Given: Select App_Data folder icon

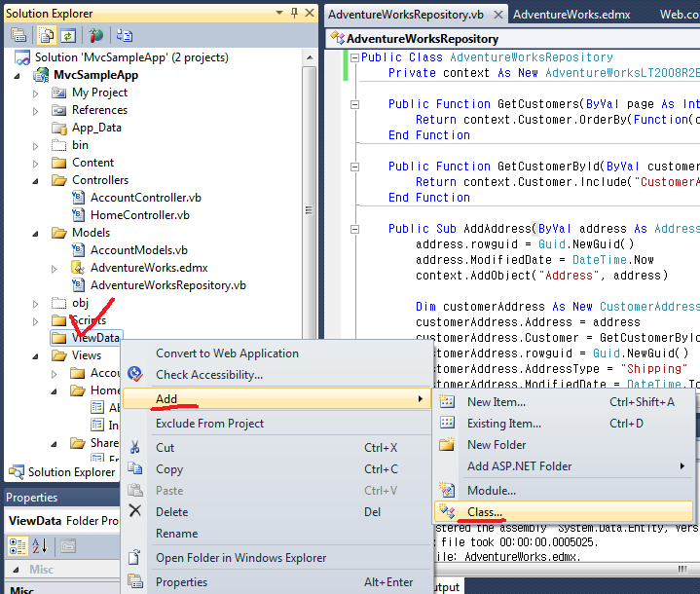Looking at the screenshot, I should (x=59, y=129).
